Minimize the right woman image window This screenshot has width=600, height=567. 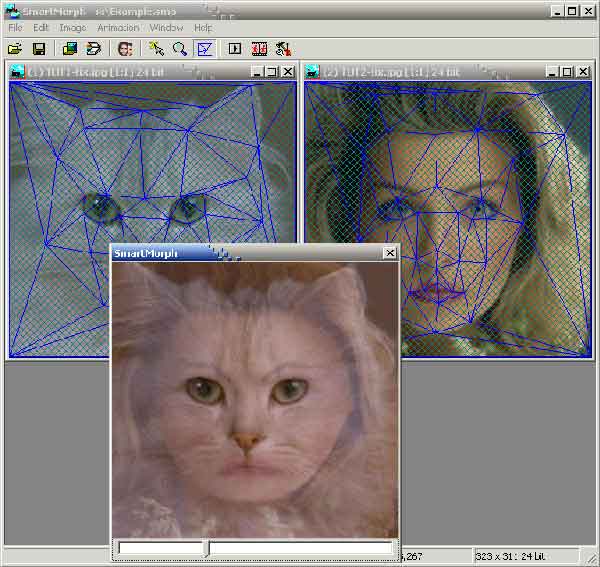tap(552, 72)
